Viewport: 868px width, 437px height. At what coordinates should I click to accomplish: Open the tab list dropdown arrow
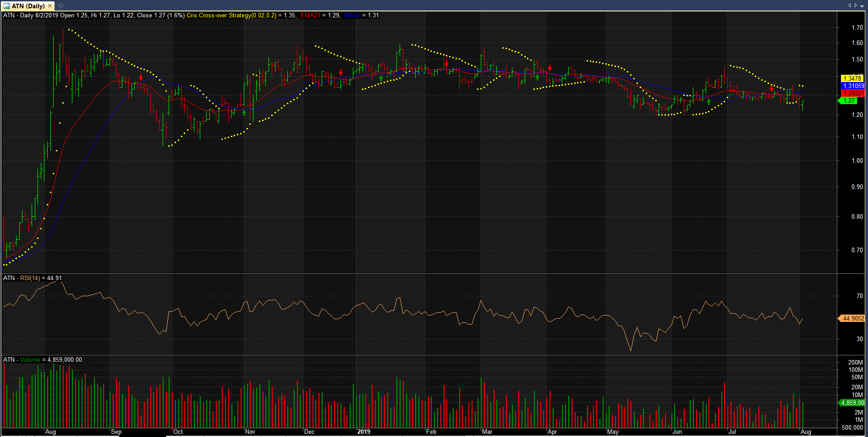click(862, 6)
